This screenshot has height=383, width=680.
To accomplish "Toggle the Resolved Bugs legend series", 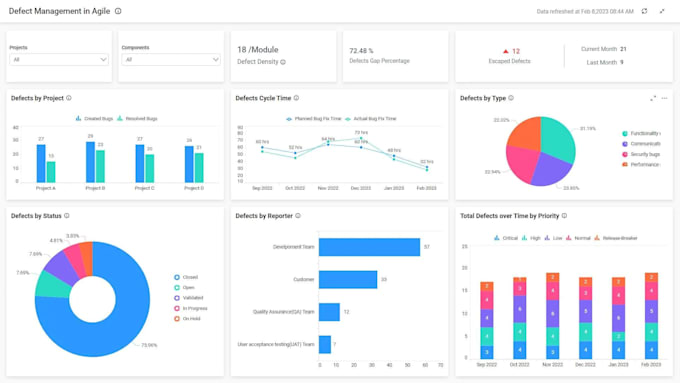I will (137, 118).
